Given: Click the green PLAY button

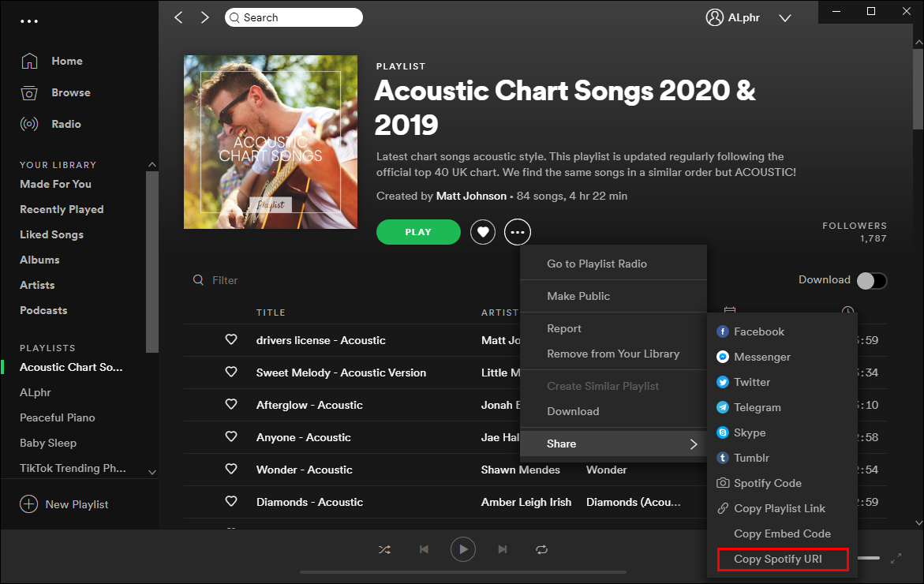Looking at the screenshot, I should pyautogui.click(x=418, y=232).
